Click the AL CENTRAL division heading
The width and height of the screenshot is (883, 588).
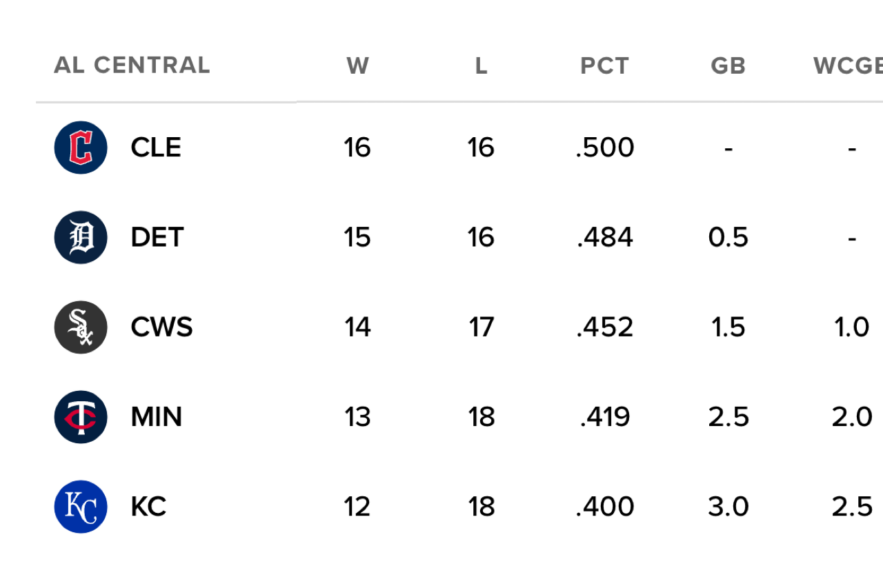[x=132, y=65]
